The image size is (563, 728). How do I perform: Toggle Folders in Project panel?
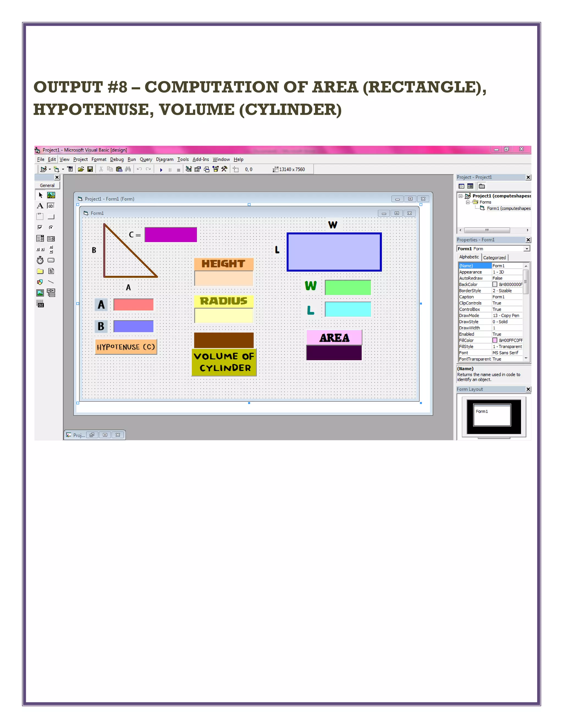(482, 186)
